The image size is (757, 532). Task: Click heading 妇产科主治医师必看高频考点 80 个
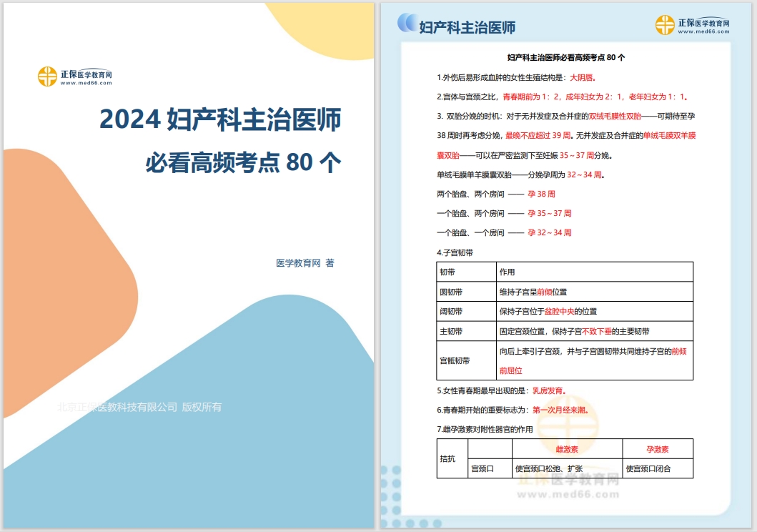click(566, 57)
